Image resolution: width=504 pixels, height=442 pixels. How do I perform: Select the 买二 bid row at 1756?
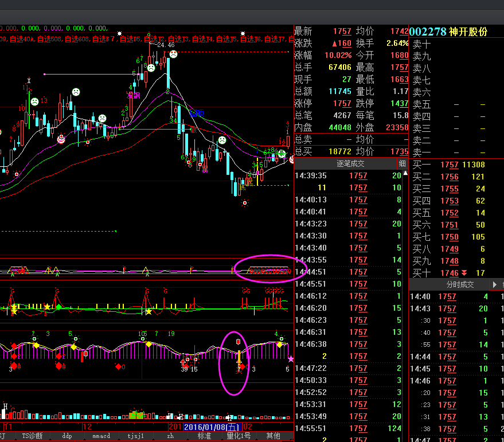coord(456,177)
